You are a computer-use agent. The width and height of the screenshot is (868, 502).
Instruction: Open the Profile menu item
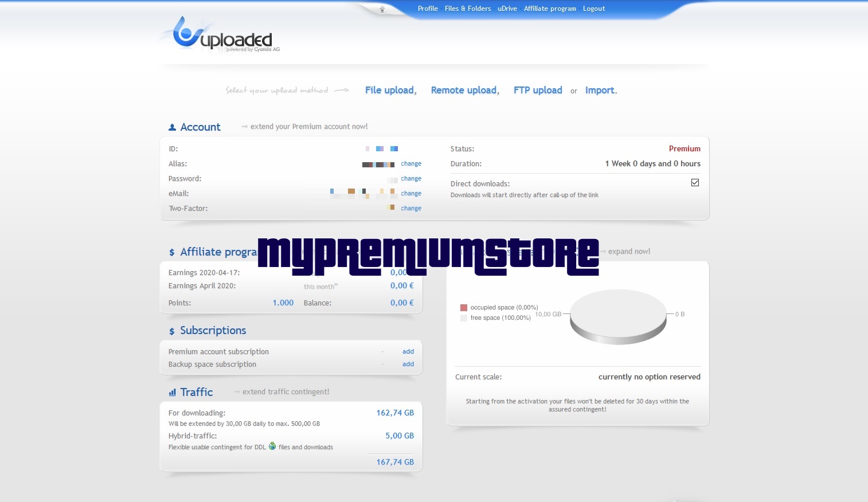[x=428, y=9]
